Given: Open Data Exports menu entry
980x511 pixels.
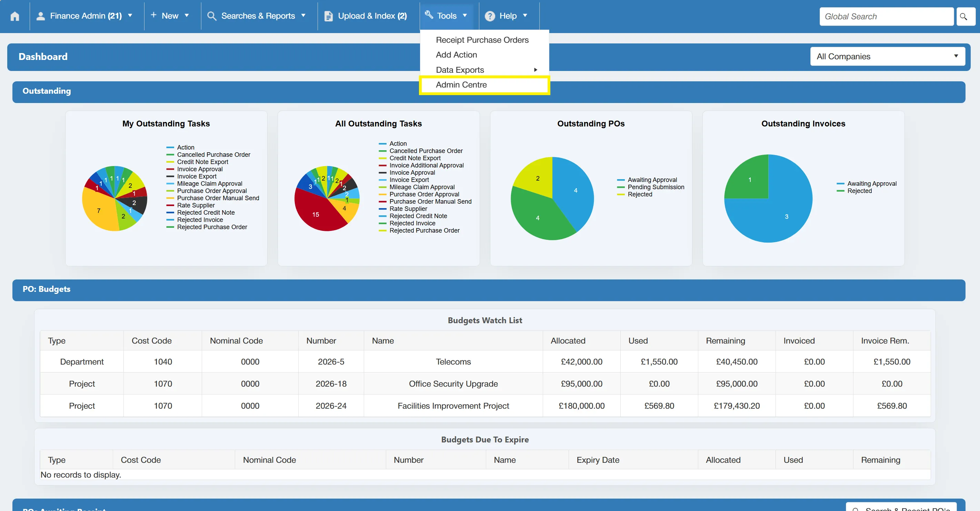Looking at the screenshot, I should pos(484,70).
